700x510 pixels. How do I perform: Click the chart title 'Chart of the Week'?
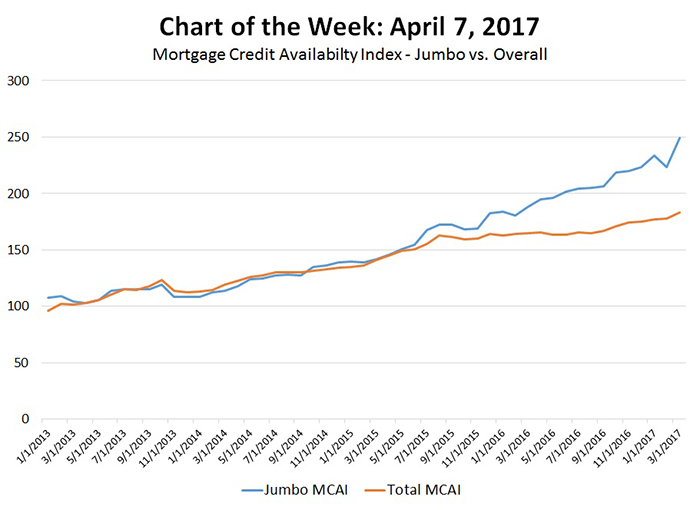click(x=350, y=24)
